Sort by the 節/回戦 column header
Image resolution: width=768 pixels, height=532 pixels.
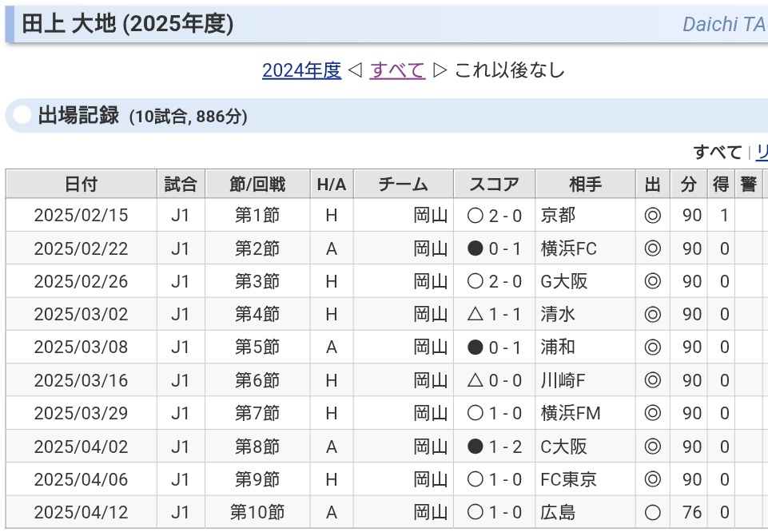(x=257, y=184)
